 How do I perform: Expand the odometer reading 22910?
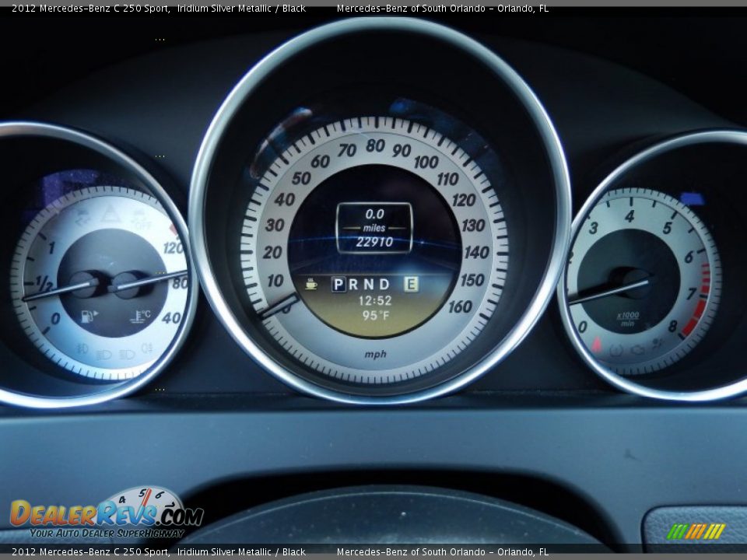(373, 241)
